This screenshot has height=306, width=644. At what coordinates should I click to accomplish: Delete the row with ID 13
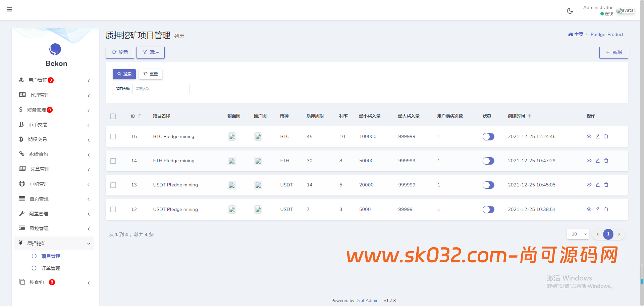[x=606, y=185]
